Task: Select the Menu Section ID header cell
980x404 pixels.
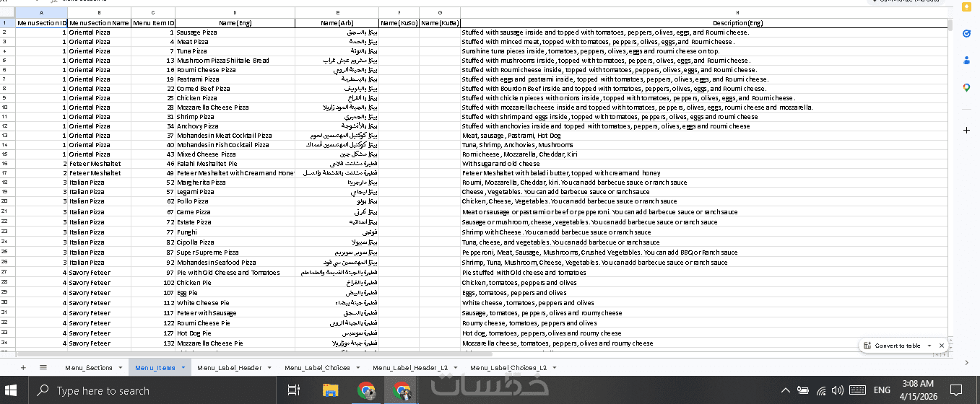Action: [x=41, y=23]
